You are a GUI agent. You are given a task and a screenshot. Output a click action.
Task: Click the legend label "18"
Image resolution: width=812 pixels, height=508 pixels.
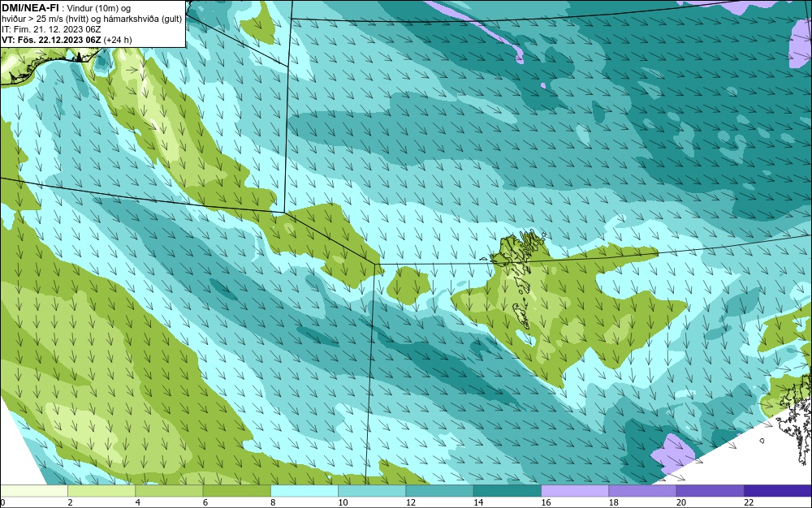[x=614, y=502]
